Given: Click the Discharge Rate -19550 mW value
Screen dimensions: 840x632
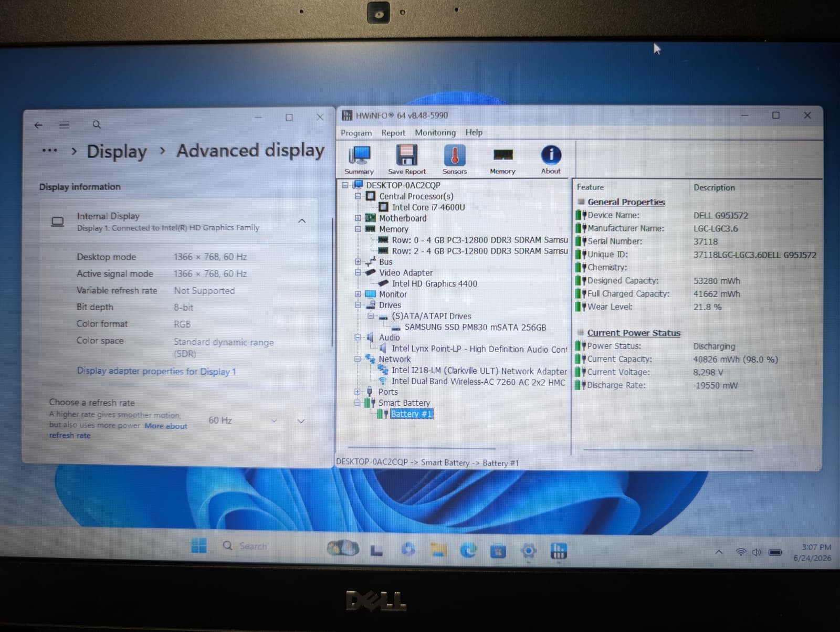Looking at the screenshot, I should click(x=715, y=385).
